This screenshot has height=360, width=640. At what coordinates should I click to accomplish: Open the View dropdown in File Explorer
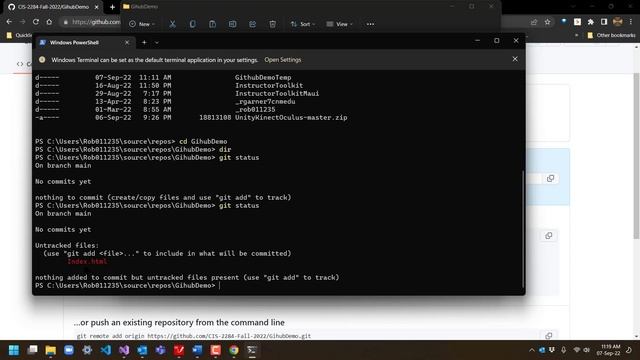tap(339, 24)
